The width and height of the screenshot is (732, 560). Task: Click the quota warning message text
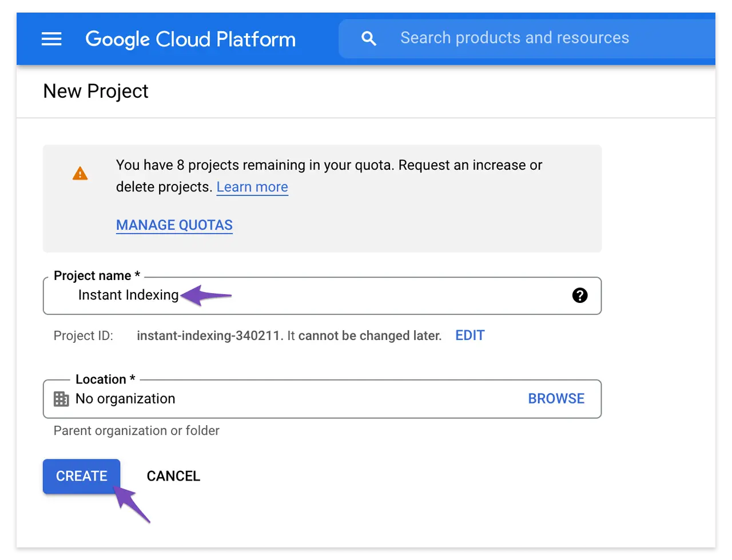point(329,176)
